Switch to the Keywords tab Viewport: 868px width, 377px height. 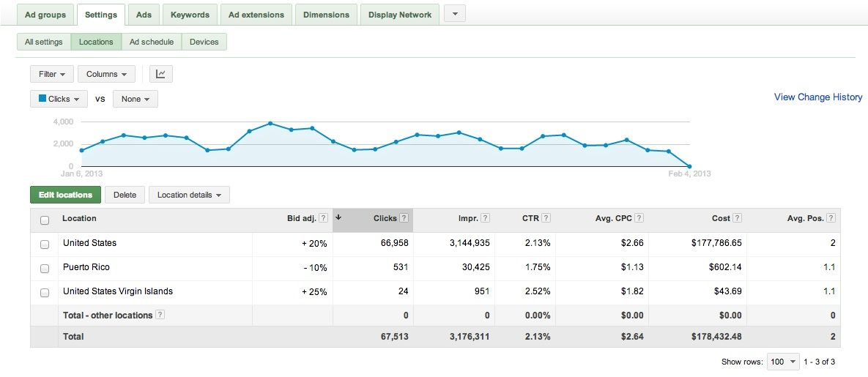pyautogui.click(x=190, y=15)
